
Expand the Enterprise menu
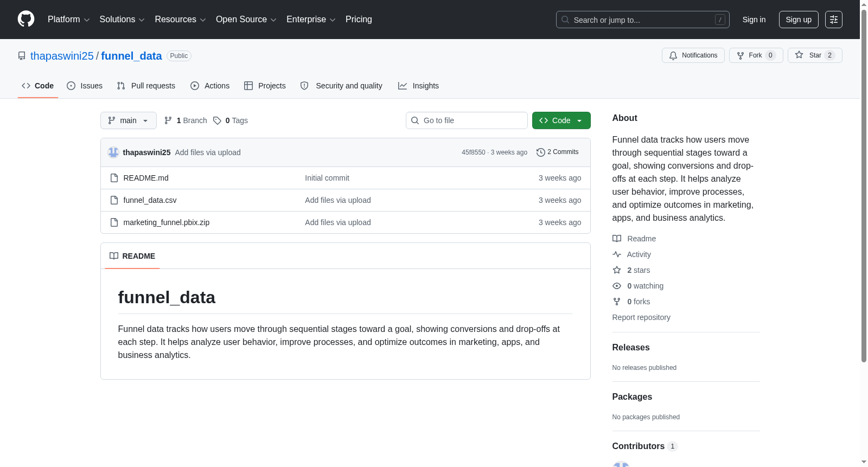pyautogui.click(x=311, y=20)
